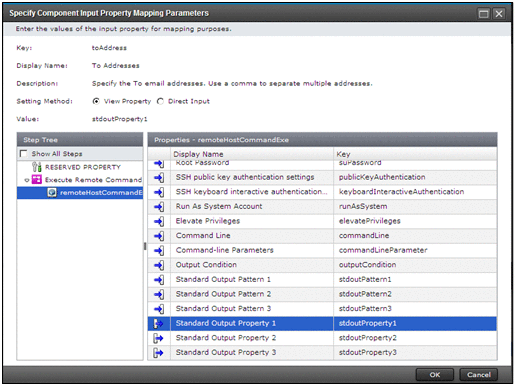Click input arrow icon for Standard Output Pattern 2
Image resolution: width=515 pixels, height=386 pixels.
pos(159,294)
